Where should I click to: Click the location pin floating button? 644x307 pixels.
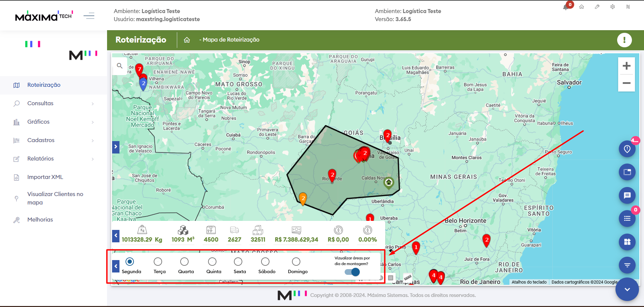point(627,149)
